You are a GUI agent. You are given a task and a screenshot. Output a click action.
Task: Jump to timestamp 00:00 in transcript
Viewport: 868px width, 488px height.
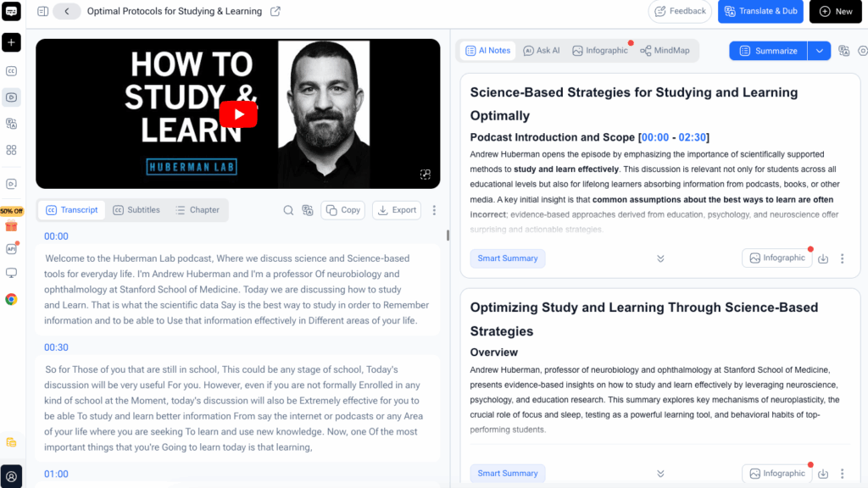coord(57,236)
